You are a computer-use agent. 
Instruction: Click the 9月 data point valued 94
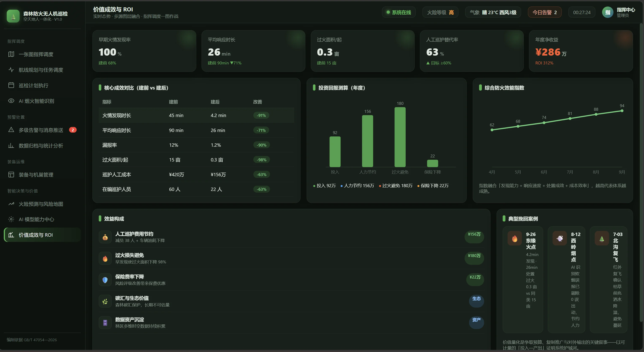(622, 111)
